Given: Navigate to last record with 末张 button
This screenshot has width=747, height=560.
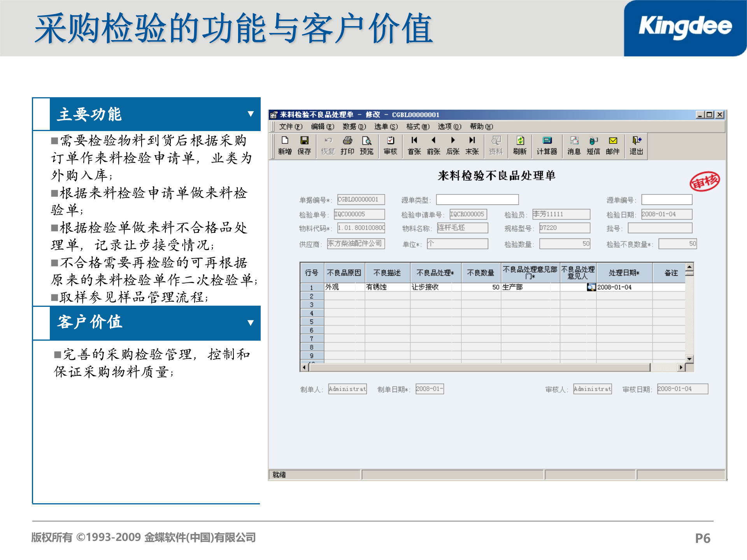Looking at the screenshot, I should 473,146.
